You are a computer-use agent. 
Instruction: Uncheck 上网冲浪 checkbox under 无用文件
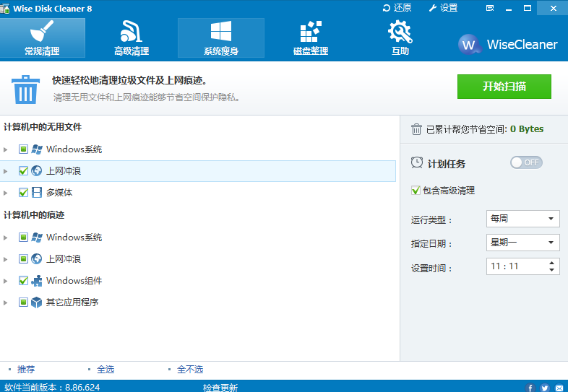pos(23,171)
